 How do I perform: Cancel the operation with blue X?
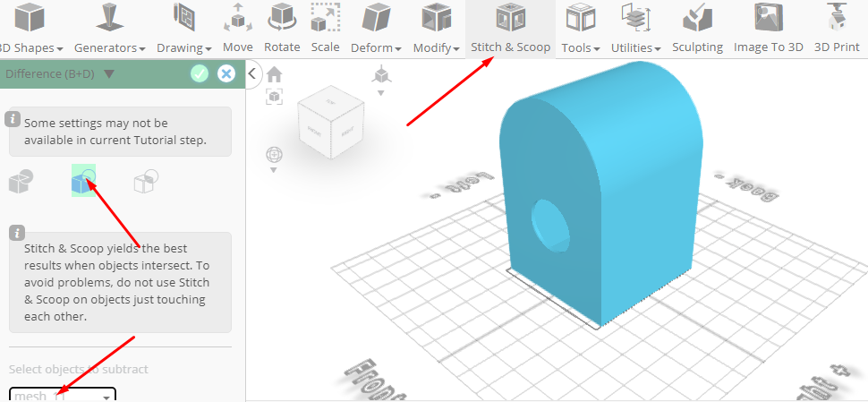tap(226, 73)
